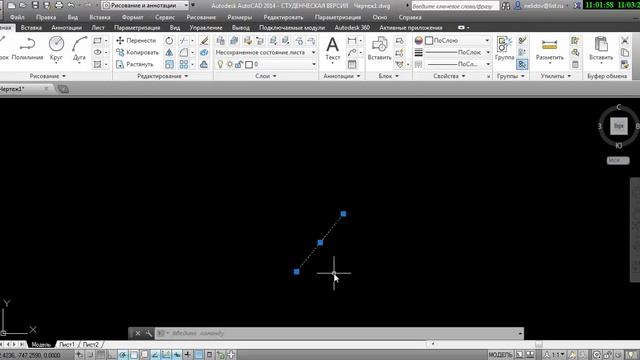640x360 pixels.
Task: Expand the Слои panel
Action: point(265,76)
